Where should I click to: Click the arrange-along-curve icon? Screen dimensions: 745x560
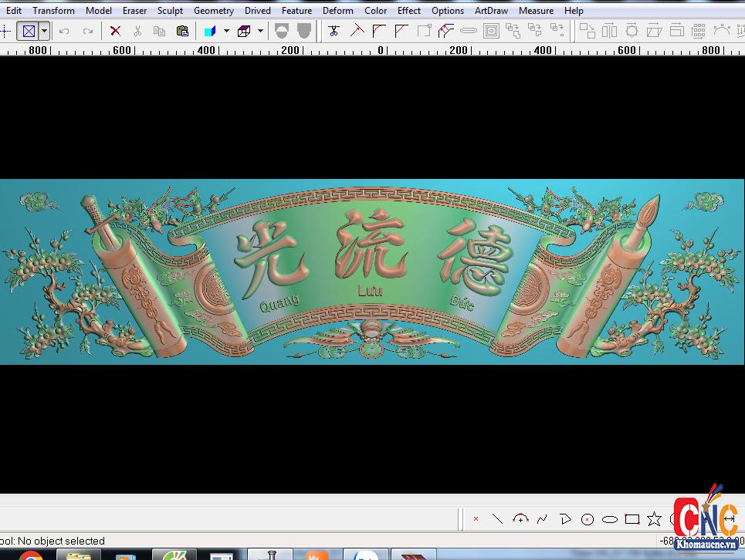coord(722,32)
